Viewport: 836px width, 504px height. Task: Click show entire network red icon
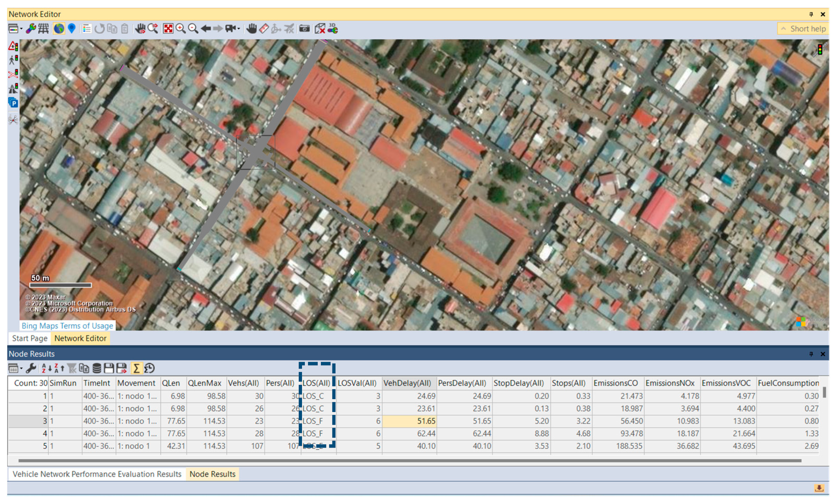click(x=168, y=29)
